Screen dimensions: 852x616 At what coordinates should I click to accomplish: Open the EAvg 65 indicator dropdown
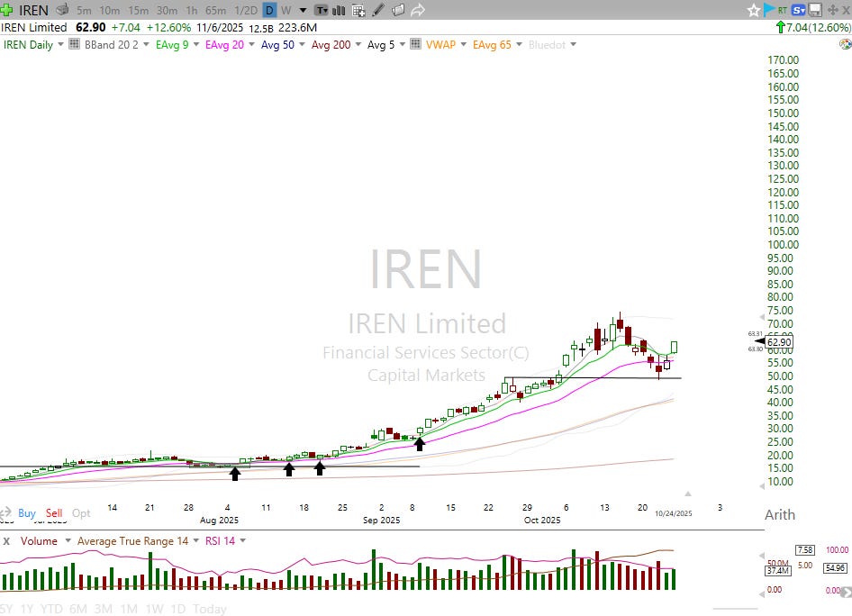[519, 44]
